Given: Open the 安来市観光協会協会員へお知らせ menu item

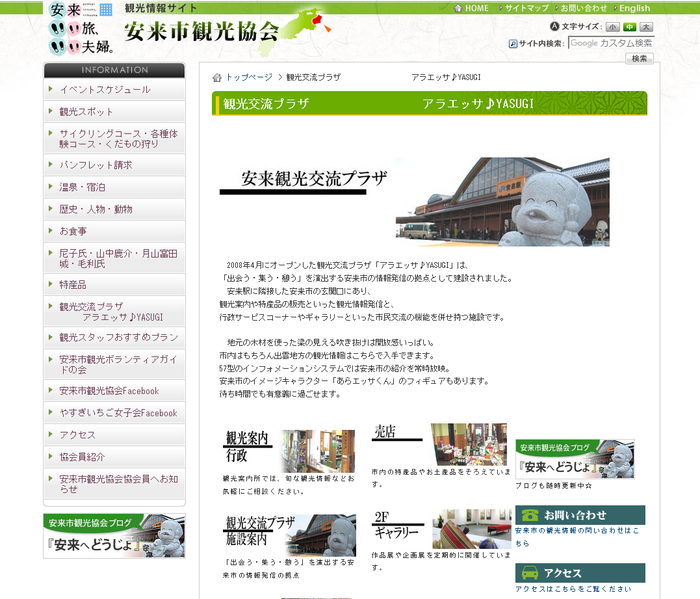Looking at the screenshot, I should point(114,484).
